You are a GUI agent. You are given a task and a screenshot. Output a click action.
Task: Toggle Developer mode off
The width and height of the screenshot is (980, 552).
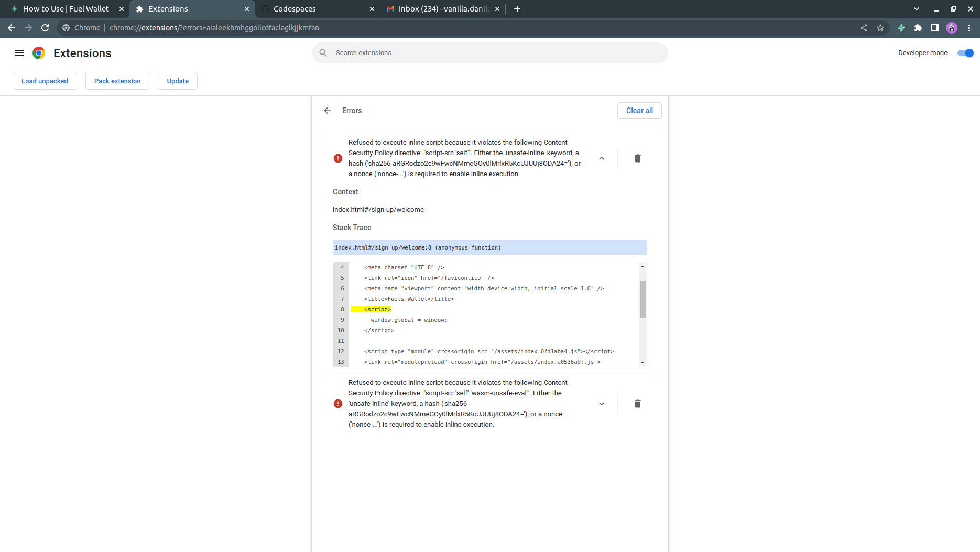[x=965, y=52]
